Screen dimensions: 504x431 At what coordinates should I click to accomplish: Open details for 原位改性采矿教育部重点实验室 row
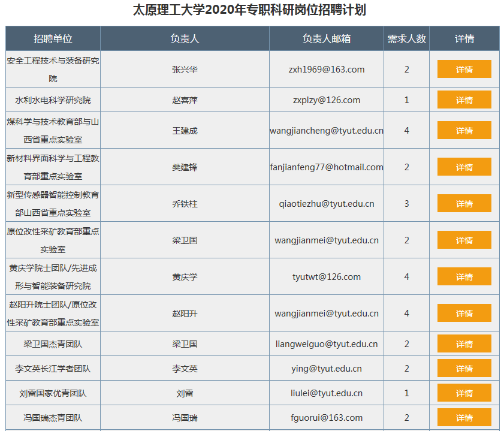point(464,240)
